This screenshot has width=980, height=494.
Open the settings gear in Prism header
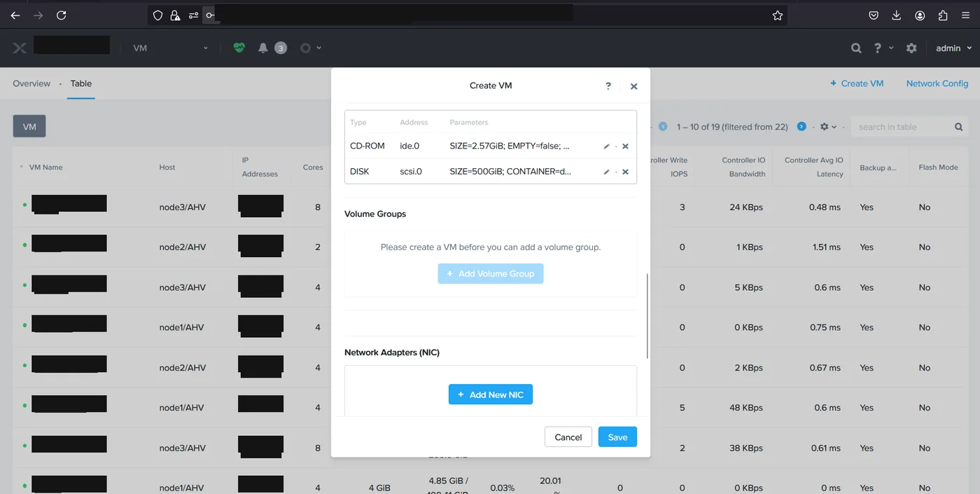[911, 48]
